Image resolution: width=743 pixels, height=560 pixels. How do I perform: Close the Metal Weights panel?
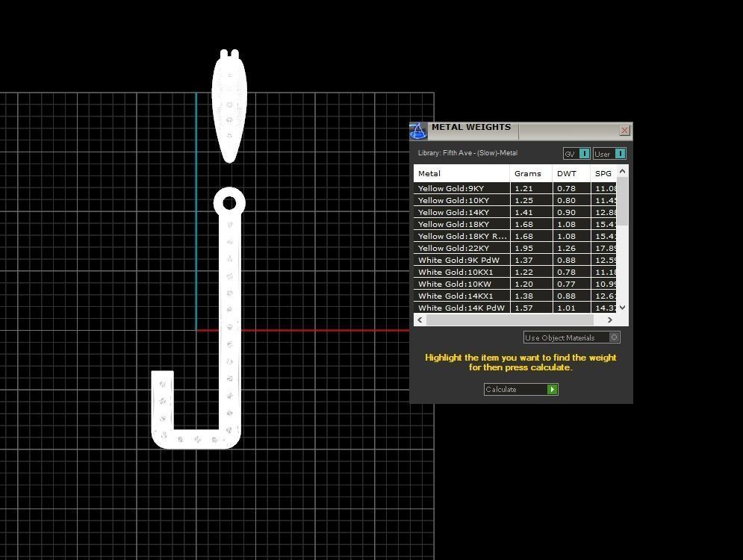(624, 130)
